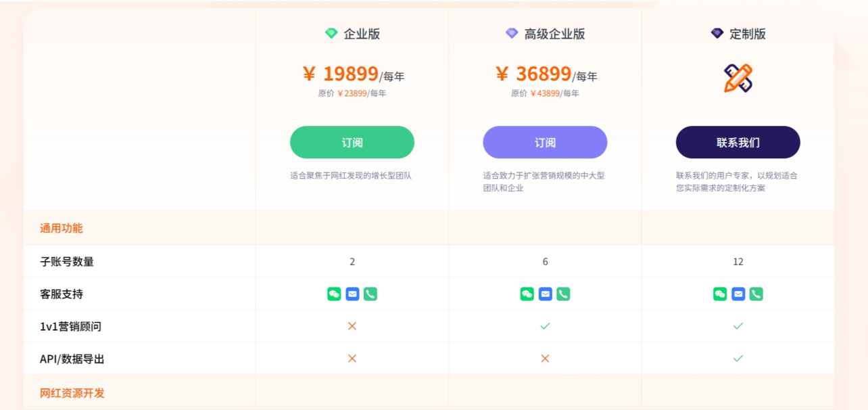
Task: Click the ¥19899 price for 企业版
Action: (x=340, y=74)
